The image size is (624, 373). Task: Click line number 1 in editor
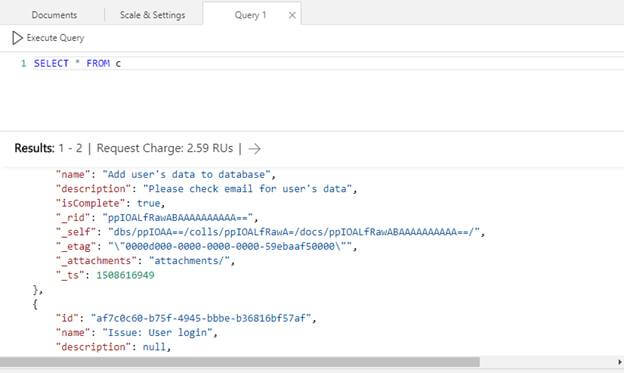point(23,63)
